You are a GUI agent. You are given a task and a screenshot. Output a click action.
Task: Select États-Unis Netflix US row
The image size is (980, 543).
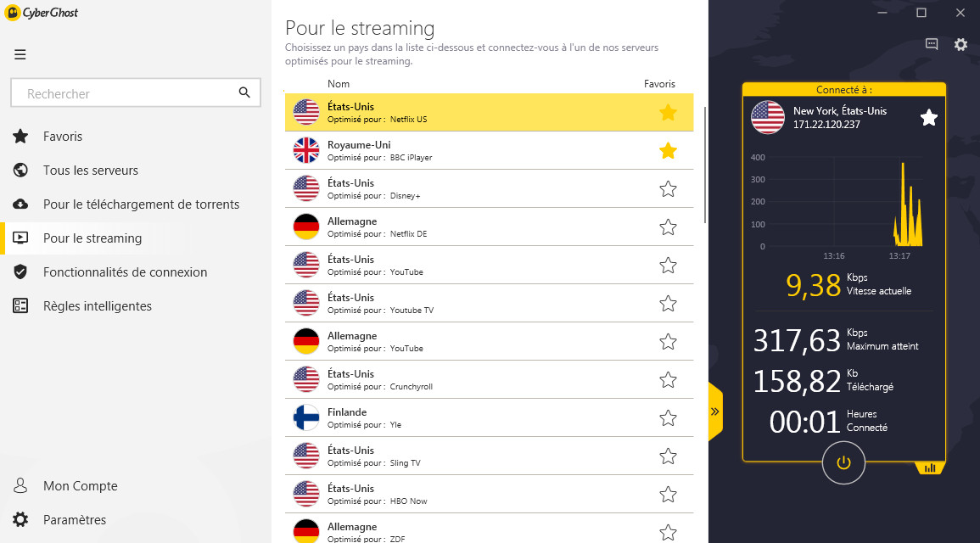[x=489, y=113]
